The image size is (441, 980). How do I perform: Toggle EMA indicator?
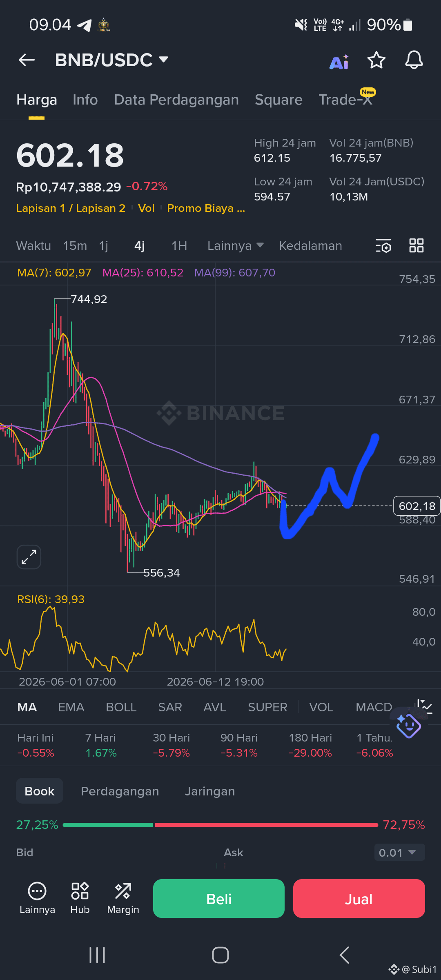[71, 707]
